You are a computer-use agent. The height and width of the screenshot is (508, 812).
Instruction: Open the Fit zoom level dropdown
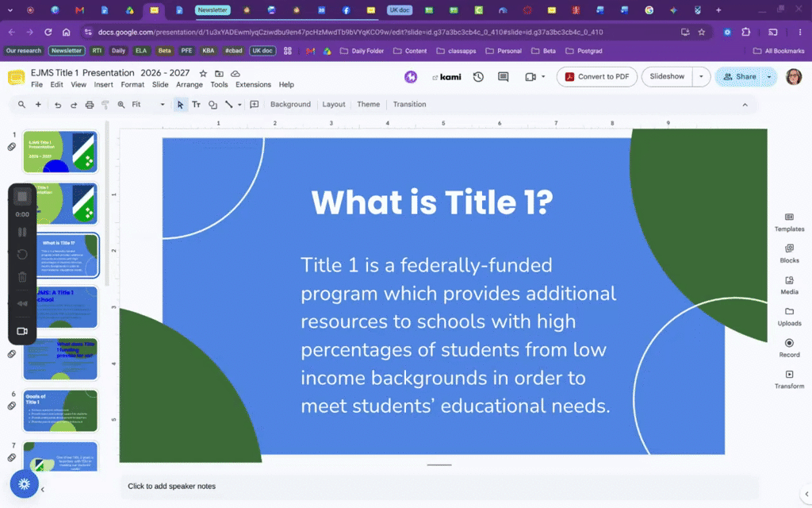pyautogui.click(x=147, y=105)
